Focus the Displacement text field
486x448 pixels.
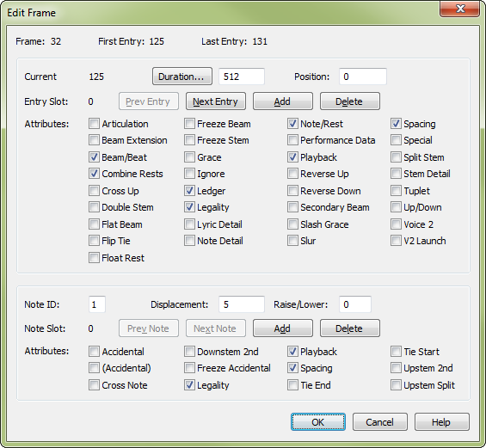[x=242, y=304]
